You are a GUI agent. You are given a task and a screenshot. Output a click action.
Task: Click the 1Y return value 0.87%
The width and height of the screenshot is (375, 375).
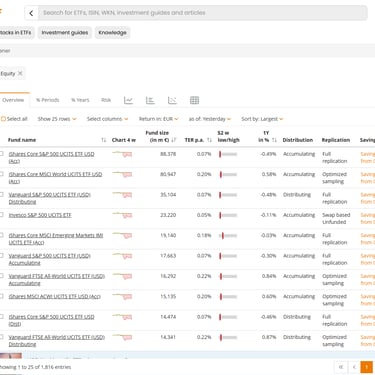[269, 337]
